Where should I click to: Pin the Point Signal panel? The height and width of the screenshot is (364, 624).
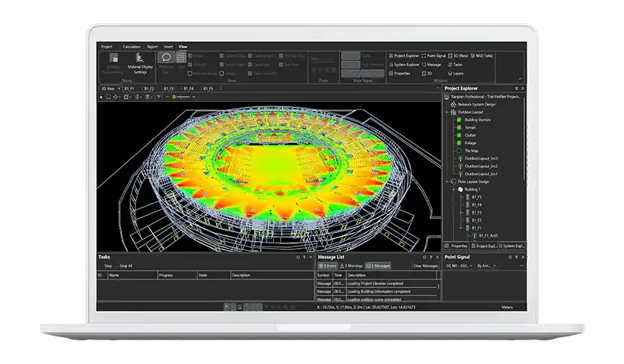pyautogui.click(x=517, y=257)
